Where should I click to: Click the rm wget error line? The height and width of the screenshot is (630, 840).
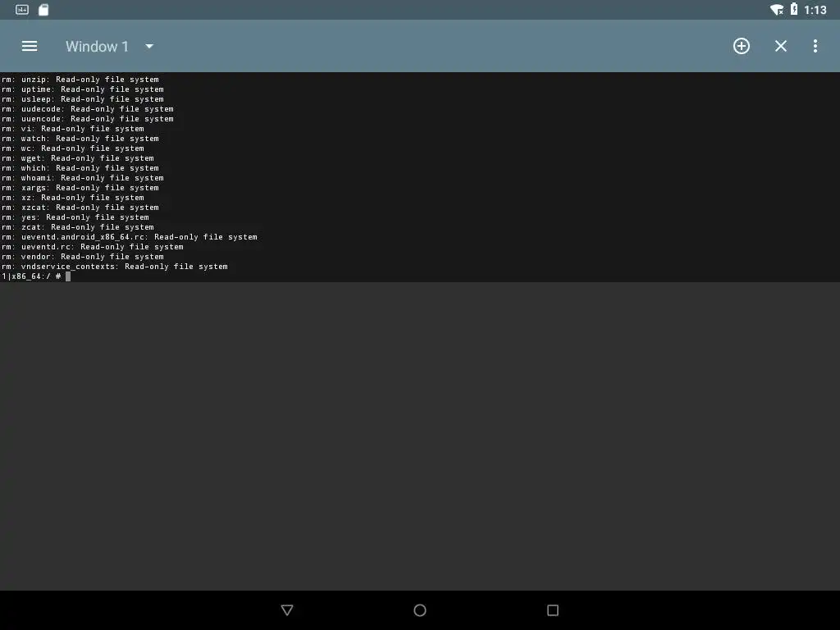coord(78,158)
